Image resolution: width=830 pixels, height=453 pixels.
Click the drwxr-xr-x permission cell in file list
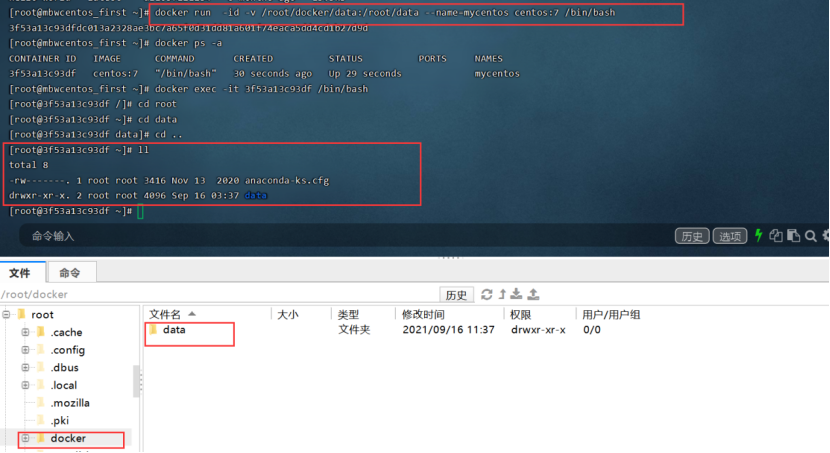click(538, 330)
